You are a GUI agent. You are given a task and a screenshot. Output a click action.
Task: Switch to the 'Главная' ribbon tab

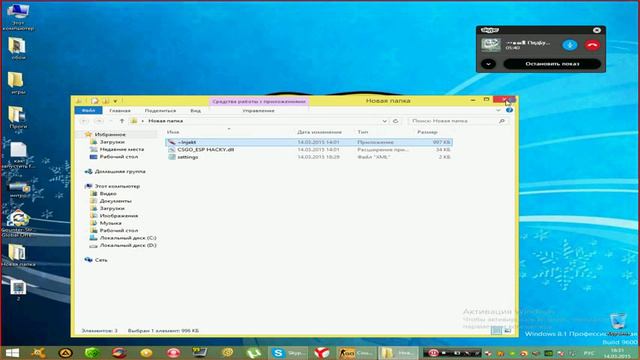click(120, 111)
